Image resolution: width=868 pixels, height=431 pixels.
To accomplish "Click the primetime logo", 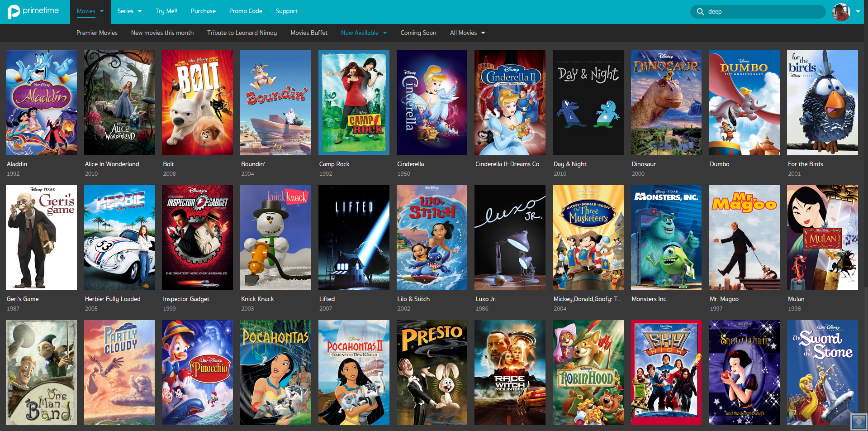I will [33, 11].
